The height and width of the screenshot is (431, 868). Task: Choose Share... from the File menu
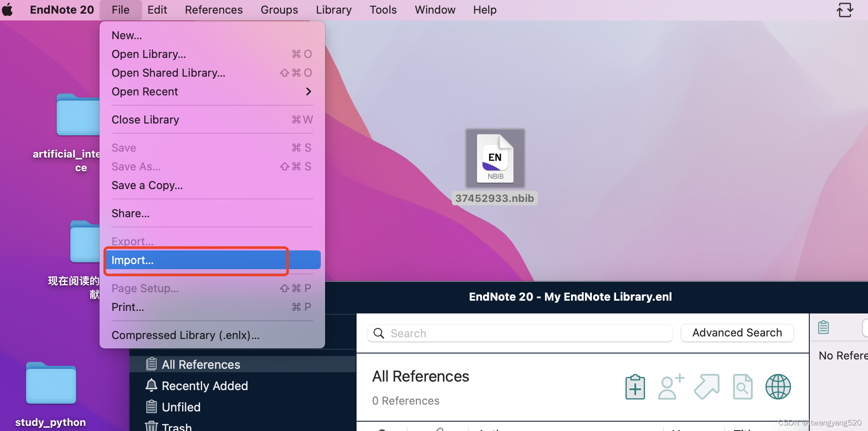click(x=213, y=213)
